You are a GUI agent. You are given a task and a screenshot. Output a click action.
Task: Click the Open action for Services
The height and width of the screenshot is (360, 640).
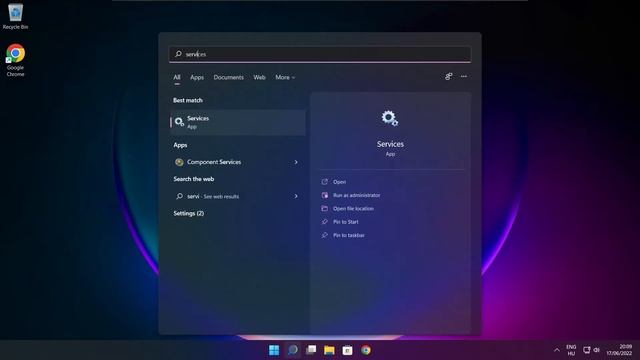[339, 182]
